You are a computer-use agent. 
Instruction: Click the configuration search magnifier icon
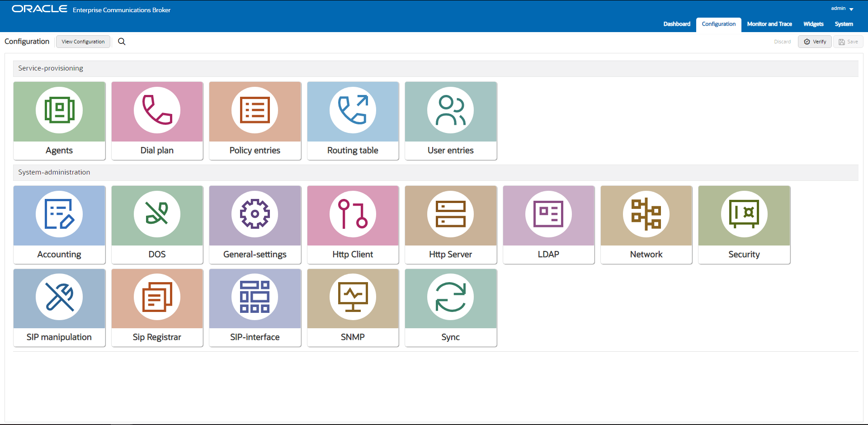click(122, 42)
